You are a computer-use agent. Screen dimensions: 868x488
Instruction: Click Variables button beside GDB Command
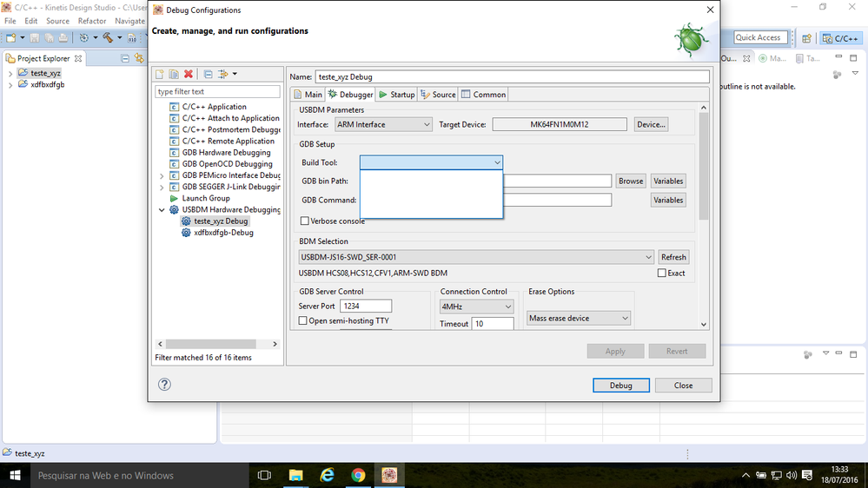tap(668, 200)
